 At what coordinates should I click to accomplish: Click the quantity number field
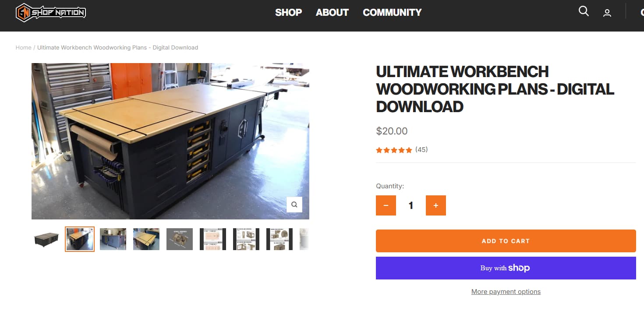[x=410, y=205]
